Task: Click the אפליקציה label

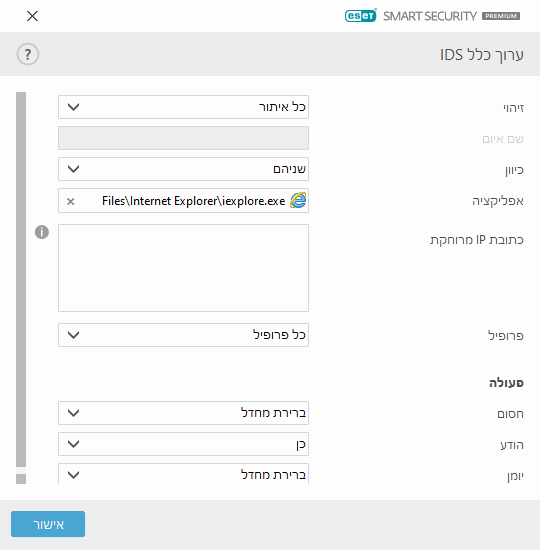Action: tap(498, 201)
